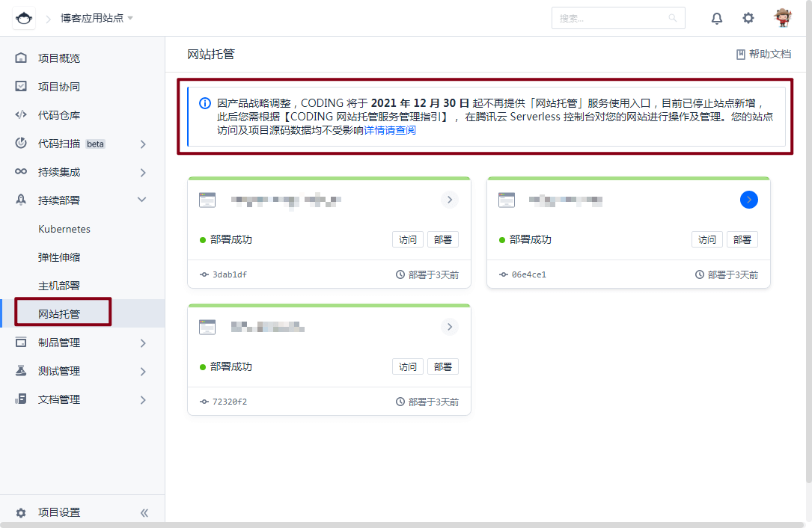Click the 持续部署 rocket icon
The image size is (812, 528).
click(x=21, y=200)
